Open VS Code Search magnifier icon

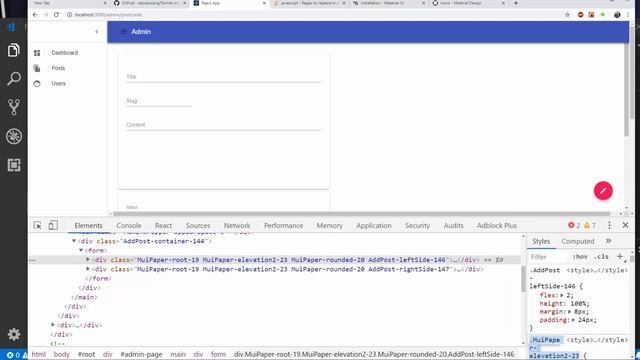(13, 79)
